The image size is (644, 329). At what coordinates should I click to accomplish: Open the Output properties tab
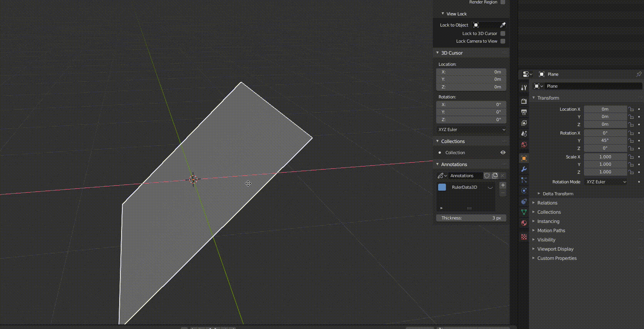[524, 112]
